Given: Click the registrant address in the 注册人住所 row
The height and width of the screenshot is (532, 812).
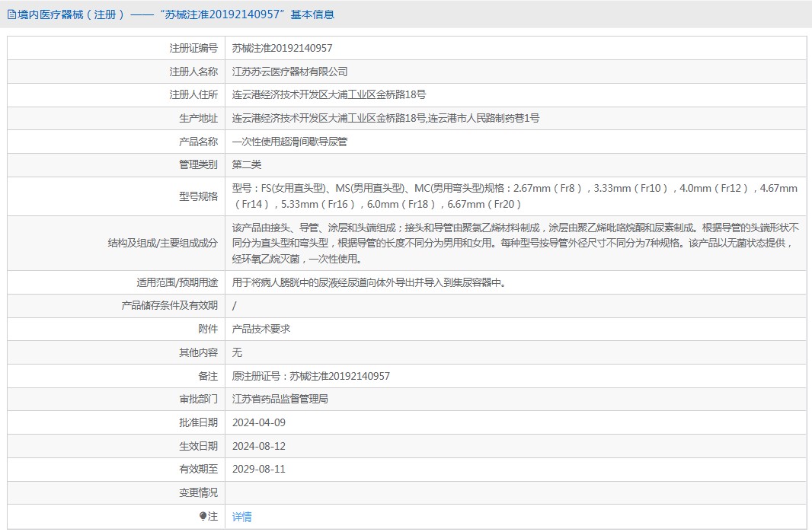Looking at the screenshot, I should [328, 95].
